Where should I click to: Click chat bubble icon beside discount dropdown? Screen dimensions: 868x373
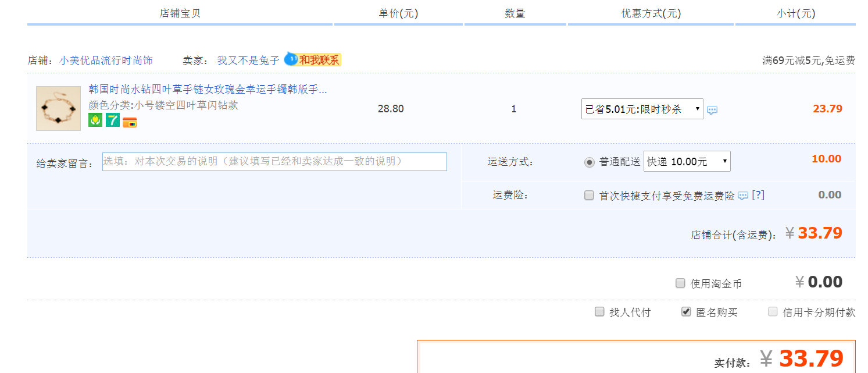(x=712, y=110)
